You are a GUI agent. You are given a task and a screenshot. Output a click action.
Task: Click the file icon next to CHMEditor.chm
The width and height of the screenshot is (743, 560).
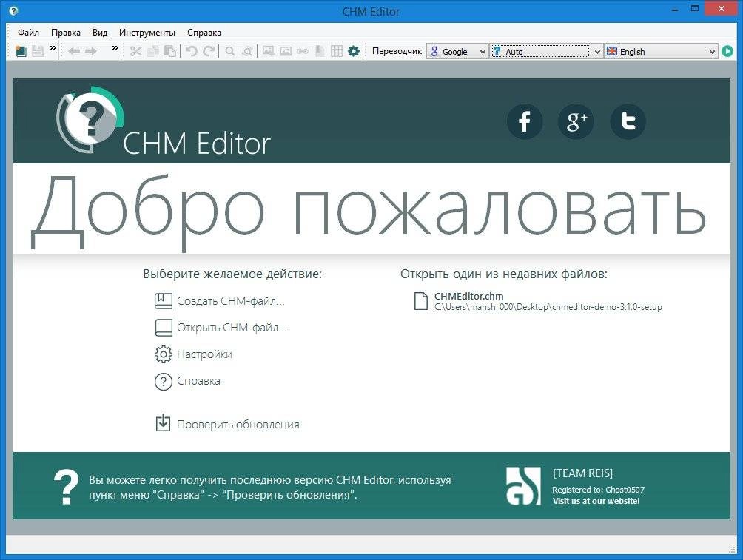[x=421, y=301]
